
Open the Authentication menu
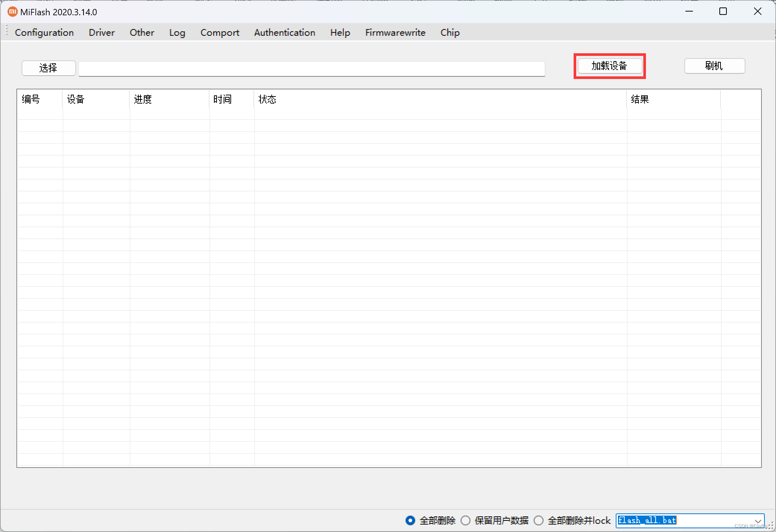point(285,32)
